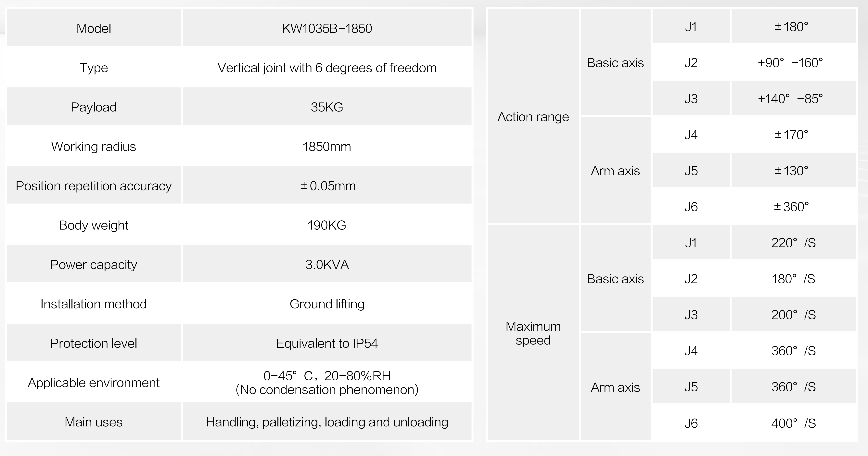Image resolution: width=868 pixels, height=456 pixels.
Task: Select the Vertical joint type description cell
Action: click(327, 67)
